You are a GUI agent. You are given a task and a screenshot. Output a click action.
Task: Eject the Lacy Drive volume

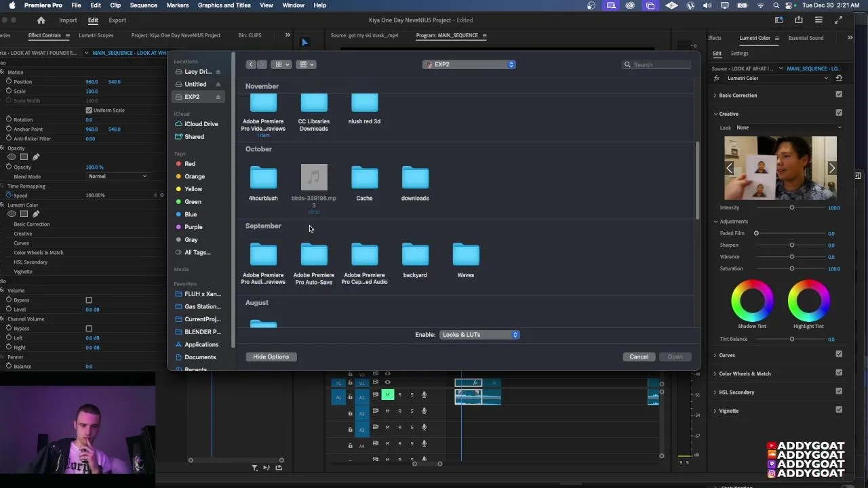pyautogui.click(x=218, y=72)
